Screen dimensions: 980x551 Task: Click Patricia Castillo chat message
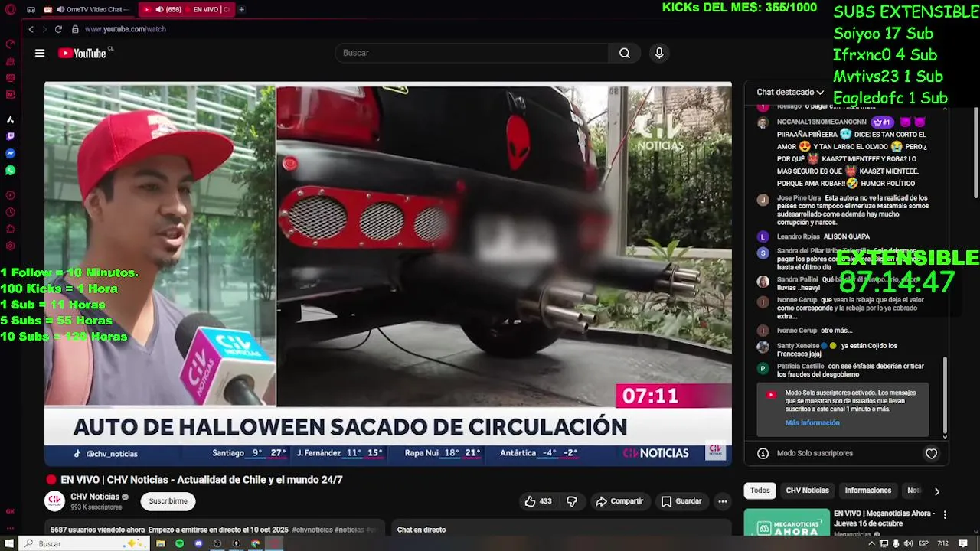[842, 370]
